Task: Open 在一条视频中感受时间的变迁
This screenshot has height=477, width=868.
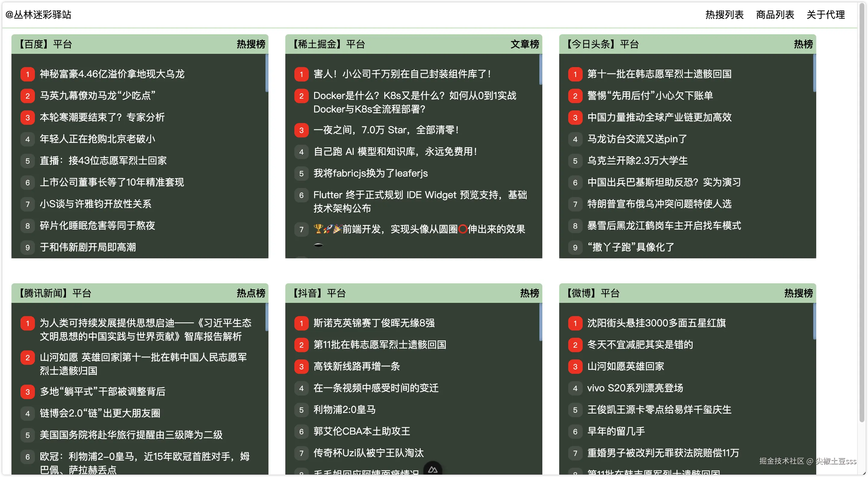Action: pos(376,388)
